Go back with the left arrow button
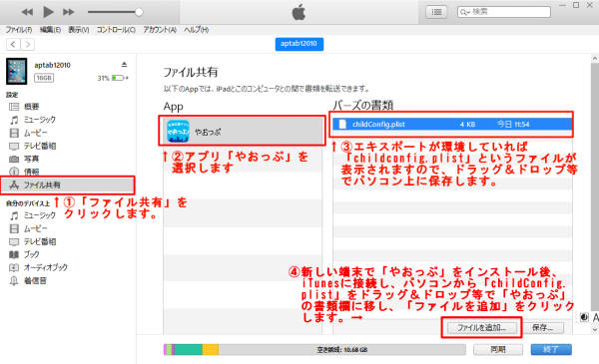 click(x=13, y=44)
